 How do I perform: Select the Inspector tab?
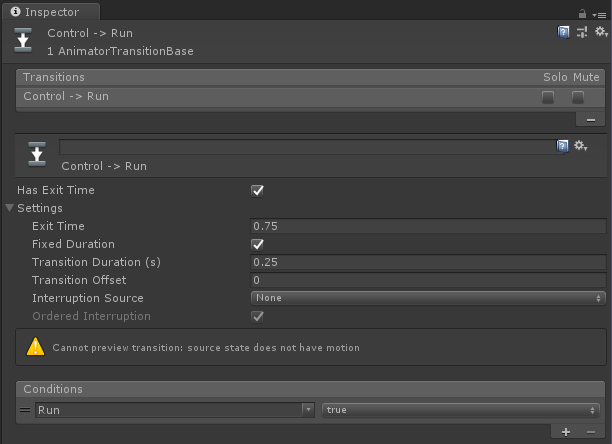[x=52, y=12]
